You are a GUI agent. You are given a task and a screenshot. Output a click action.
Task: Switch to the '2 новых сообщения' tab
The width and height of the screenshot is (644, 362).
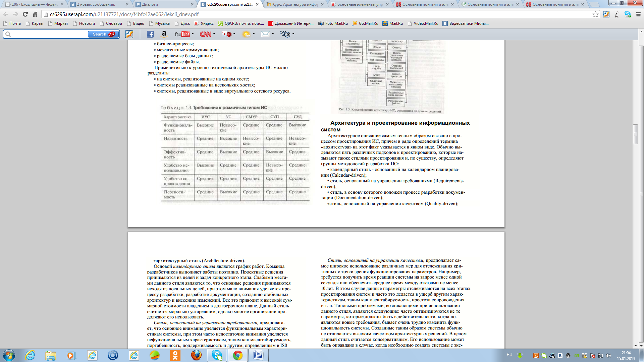click(x=99, y=4)
